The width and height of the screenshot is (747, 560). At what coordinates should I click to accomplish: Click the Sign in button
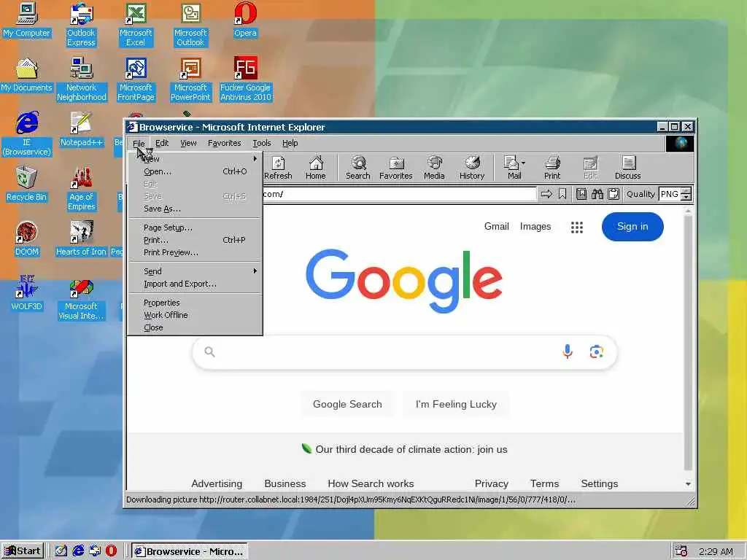632,227
